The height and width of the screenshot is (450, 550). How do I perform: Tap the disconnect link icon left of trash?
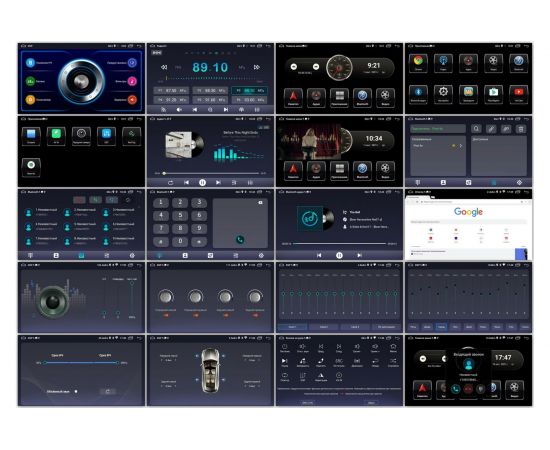(506, 129)
